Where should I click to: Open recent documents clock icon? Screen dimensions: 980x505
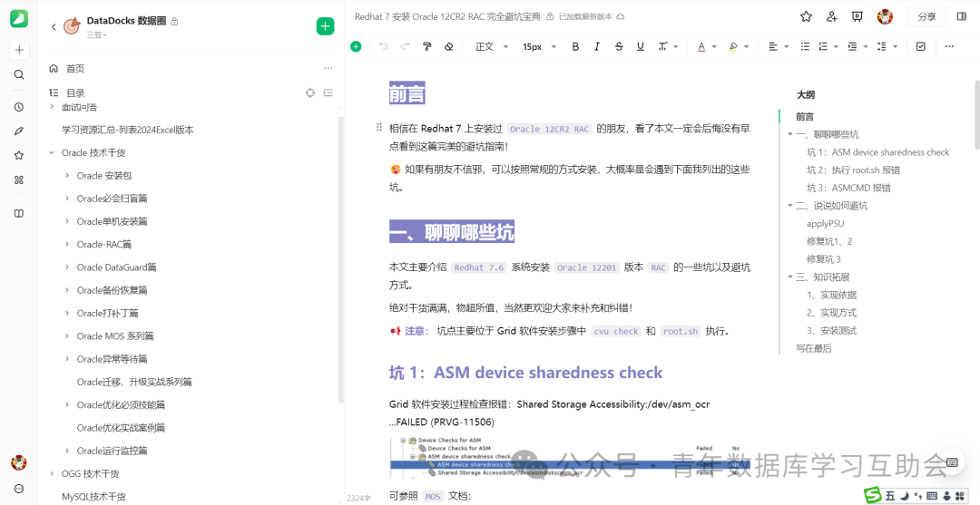[x=19, y=107]
